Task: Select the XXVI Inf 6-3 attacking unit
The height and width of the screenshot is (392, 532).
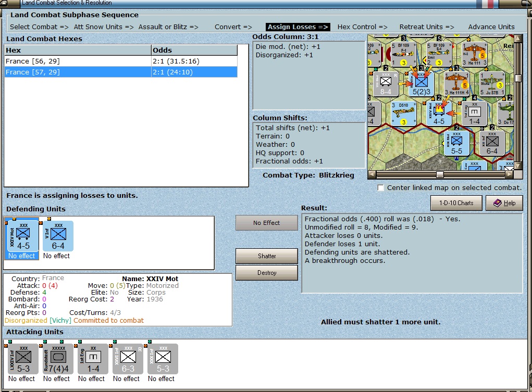Action: pos(128,359)
